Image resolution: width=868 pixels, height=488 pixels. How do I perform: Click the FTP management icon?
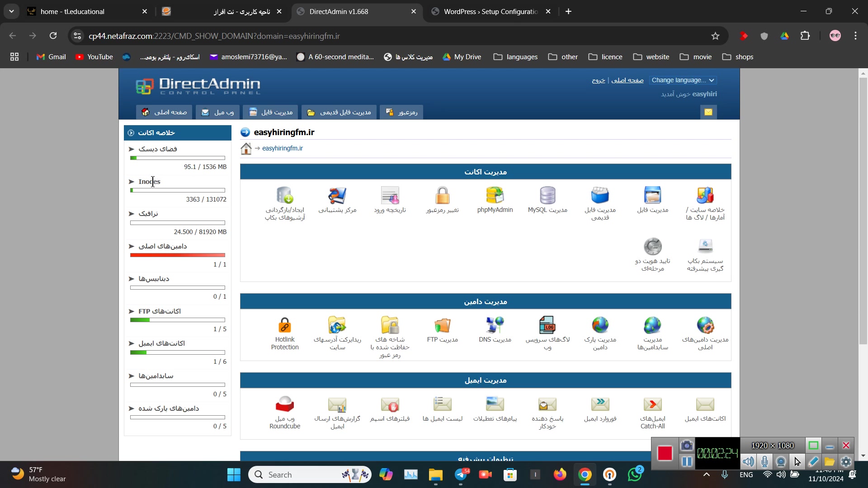[442, 325]
